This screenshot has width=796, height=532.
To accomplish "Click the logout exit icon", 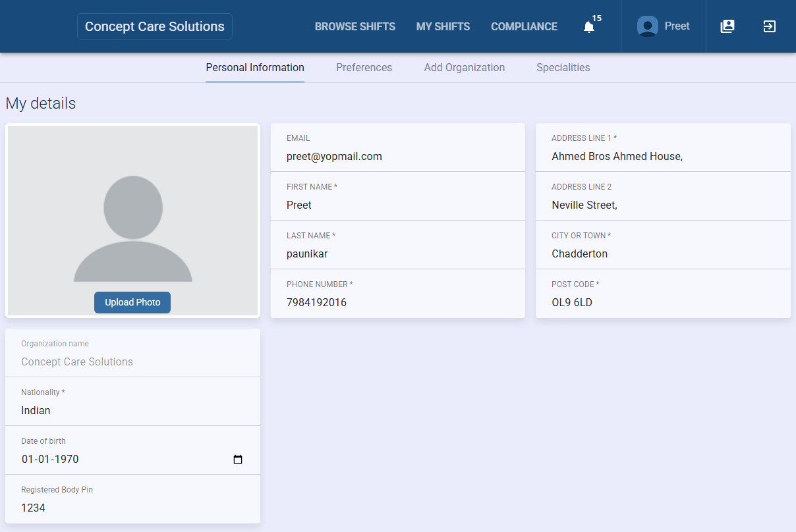I will 770,26.
